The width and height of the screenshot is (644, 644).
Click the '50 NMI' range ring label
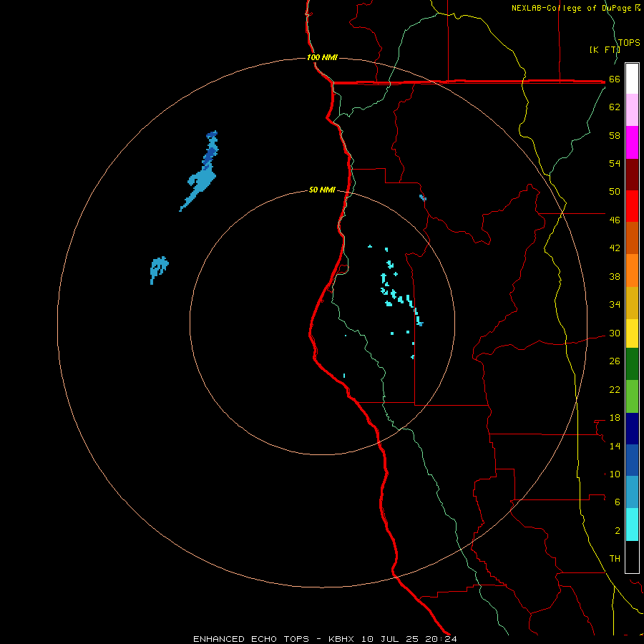[x=322, y=190]
